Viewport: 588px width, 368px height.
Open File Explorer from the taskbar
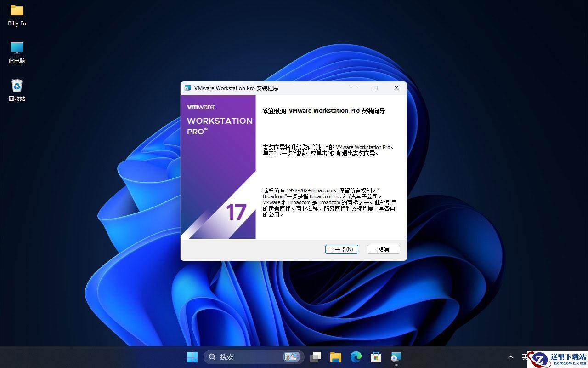[336, 357]
